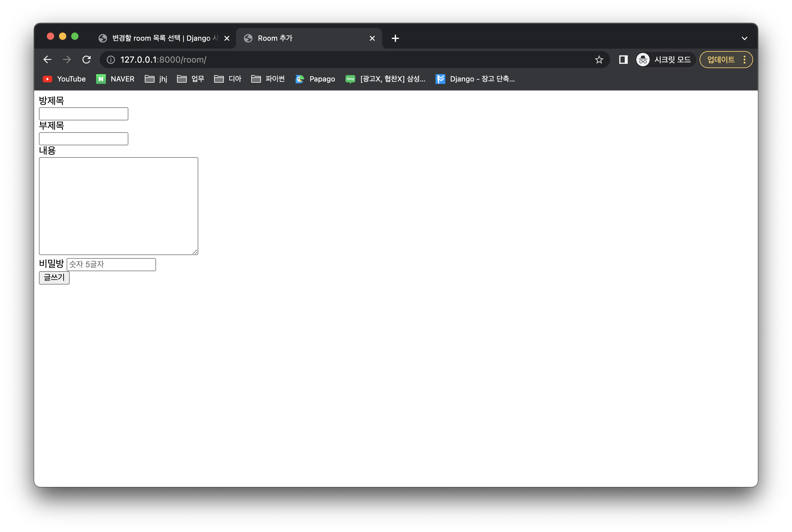Open the 파이썬 bookmark folder
This screenshot has height=532, width=792.
pos(268,79)
